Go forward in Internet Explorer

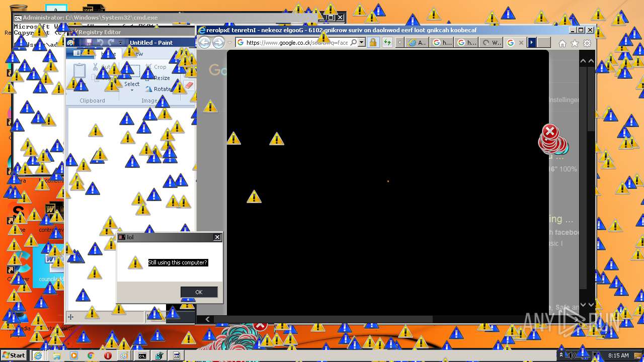pos(218,43)
